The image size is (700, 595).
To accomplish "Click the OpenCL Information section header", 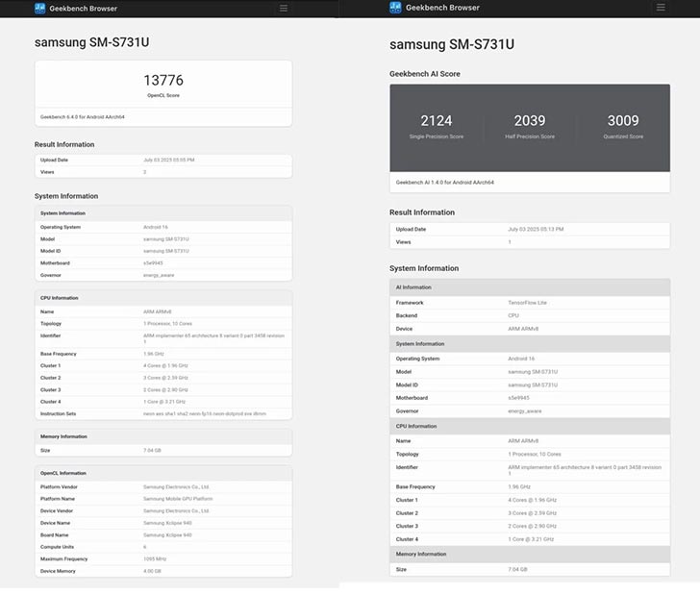I will pos(163,473).
